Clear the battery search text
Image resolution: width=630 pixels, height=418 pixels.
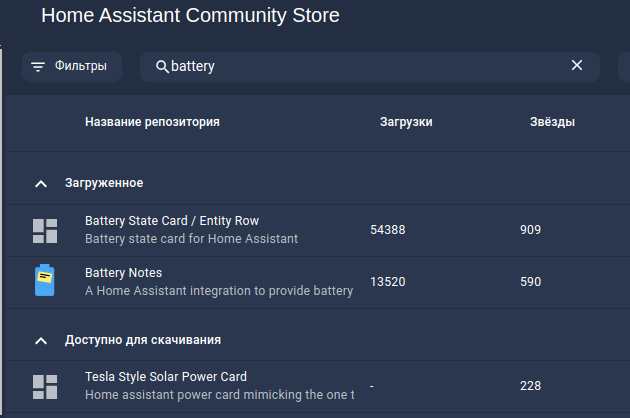577,65
